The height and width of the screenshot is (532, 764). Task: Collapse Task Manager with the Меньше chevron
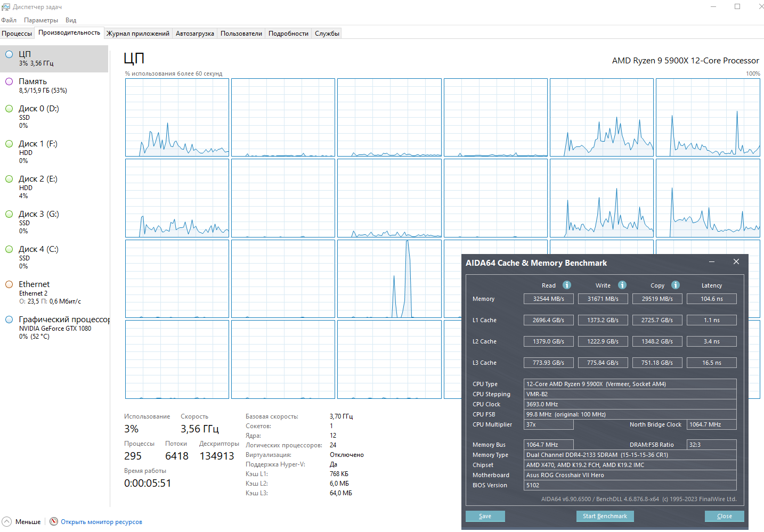6,521
